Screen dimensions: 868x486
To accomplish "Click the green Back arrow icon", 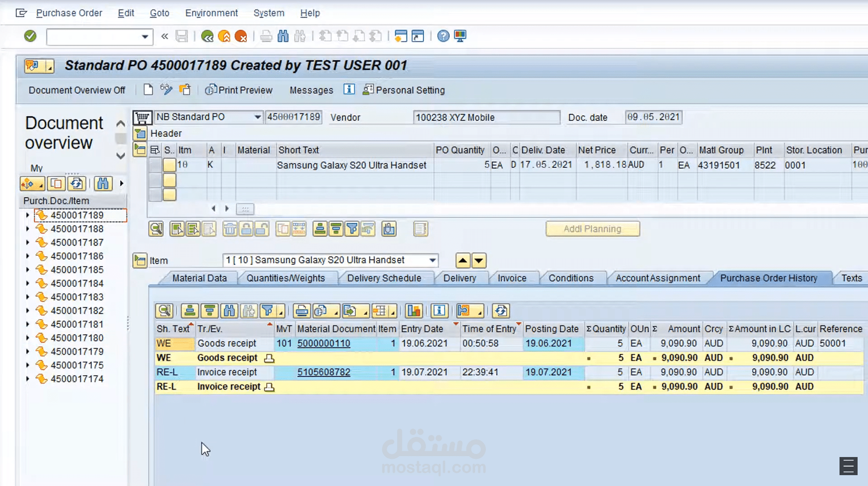I will click(208, 36).
